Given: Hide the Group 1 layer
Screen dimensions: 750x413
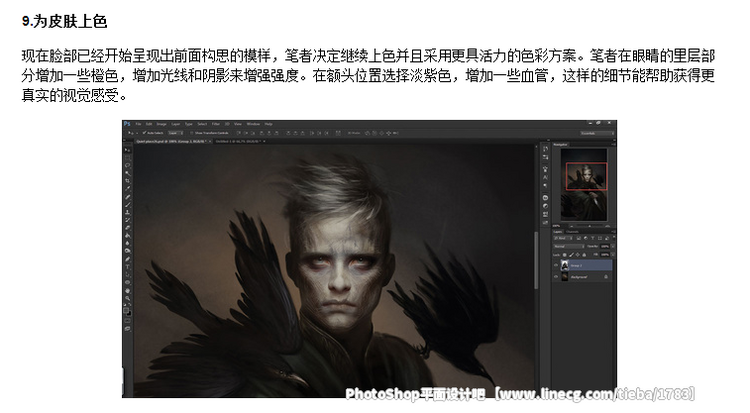Looking at the screenshot, I should pos(556,265).
